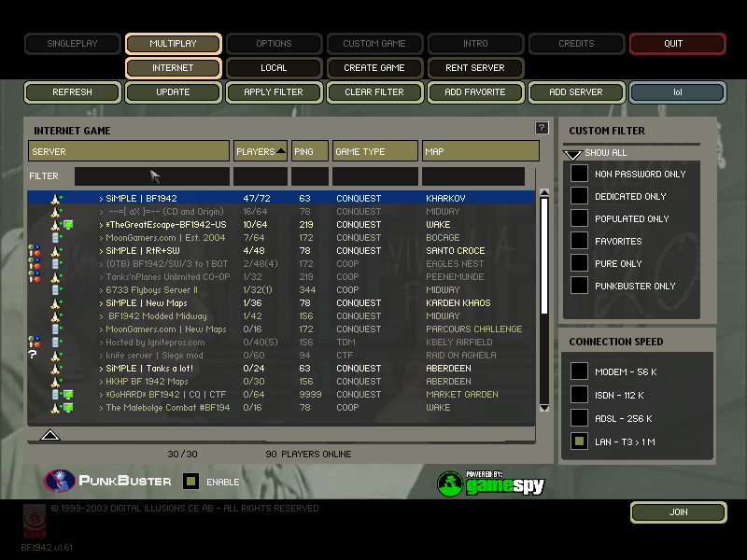Screen dimensions: 747x560
Task: Expand the *TheGreatEscape-BF1942-US row chevron
Action: (x=101, y=225)
